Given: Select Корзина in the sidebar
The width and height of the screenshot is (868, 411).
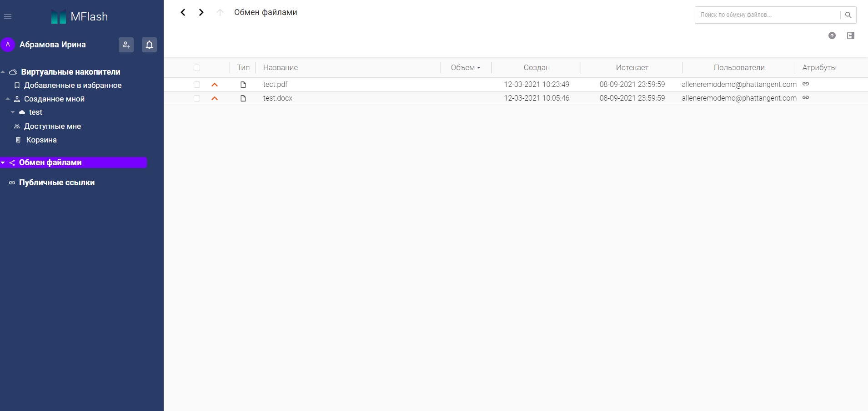Looking at the screenshot, I should 41,140.
